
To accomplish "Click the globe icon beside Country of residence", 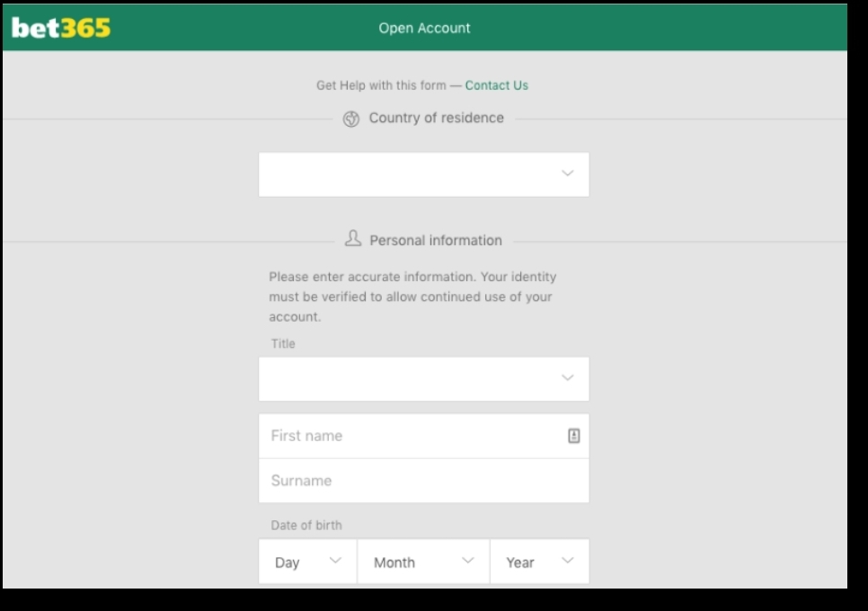I will pyautogui.click(x=351, y=119).
